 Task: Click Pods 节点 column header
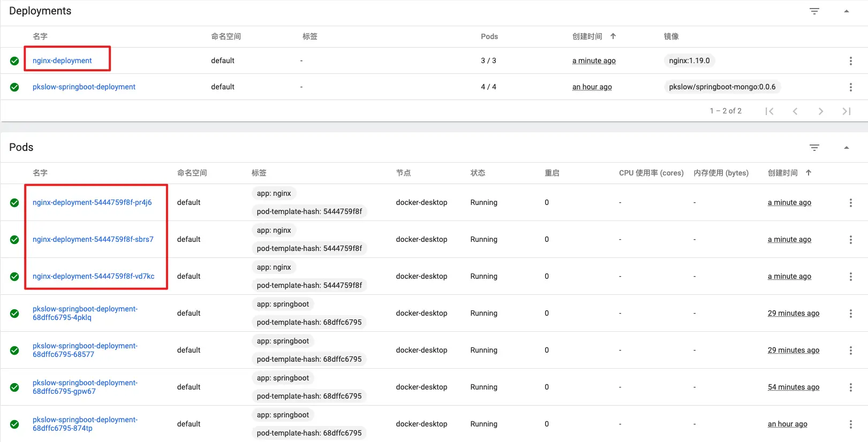point(404,173)
